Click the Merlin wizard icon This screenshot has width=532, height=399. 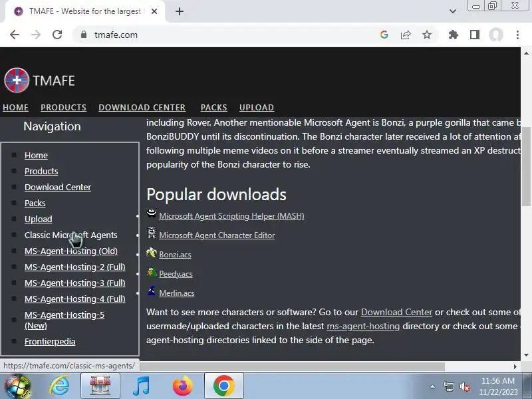point(152,291)
